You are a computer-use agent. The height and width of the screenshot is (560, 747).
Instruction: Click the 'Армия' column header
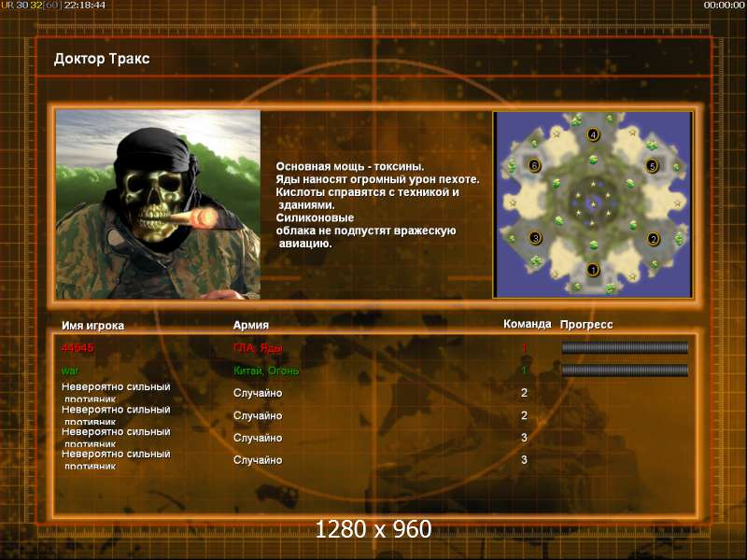pos(251,325)
